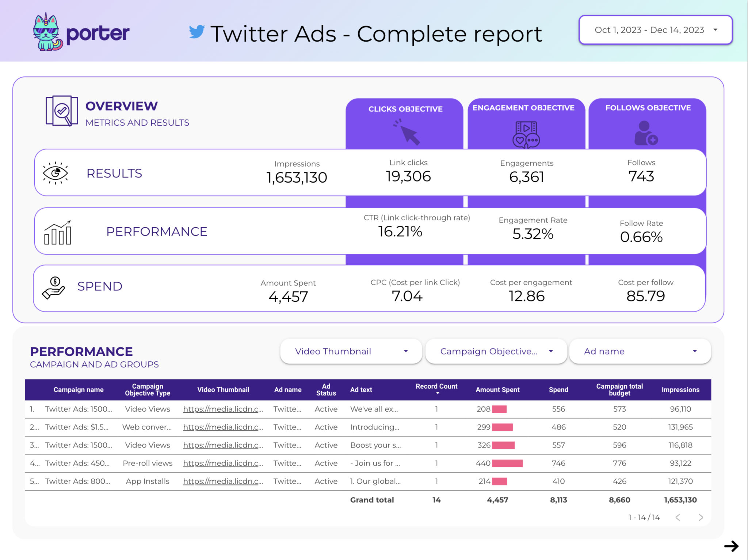Expand the Campaign Objective filter
The height and width of the screenshot is (560, 748).
click(496, 351)
